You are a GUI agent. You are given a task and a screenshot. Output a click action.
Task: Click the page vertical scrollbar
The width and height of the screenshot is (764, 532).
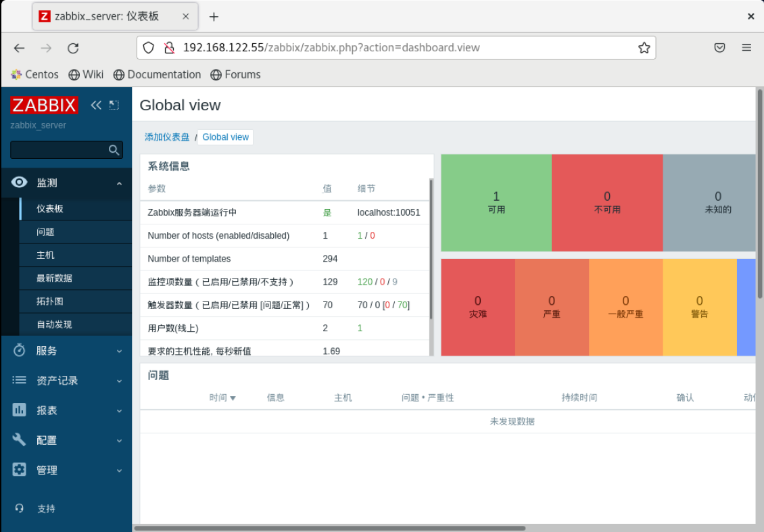[x=760, y=194]
